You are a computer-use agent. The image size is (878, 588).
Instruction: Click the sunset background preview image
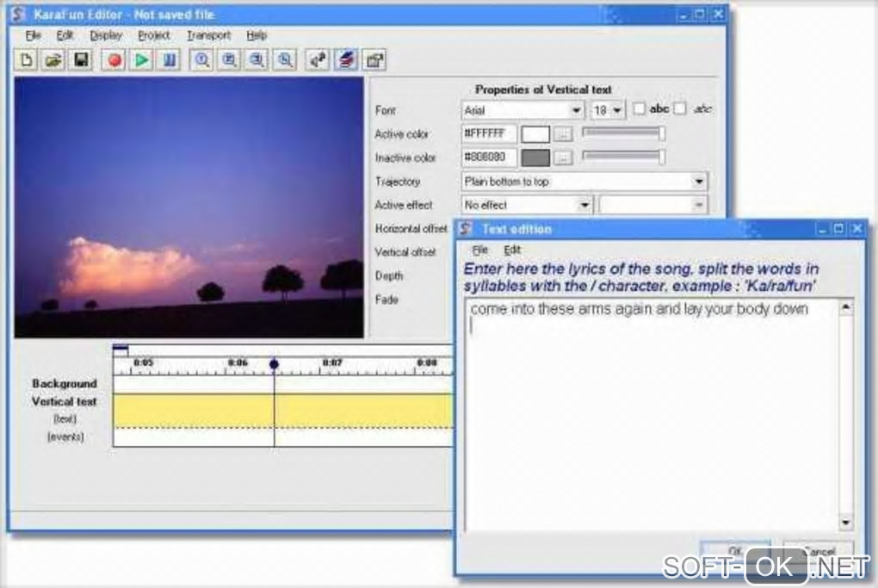coord(189,207)
